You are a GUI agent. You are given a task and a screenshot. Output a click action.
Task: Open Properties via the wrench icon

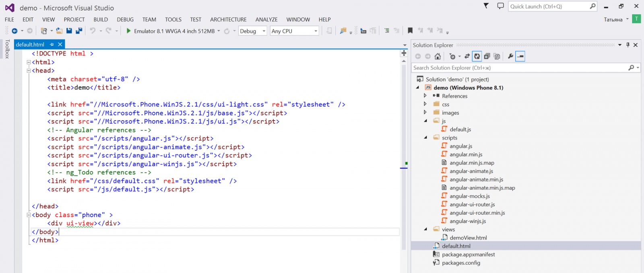pos(510,56)
